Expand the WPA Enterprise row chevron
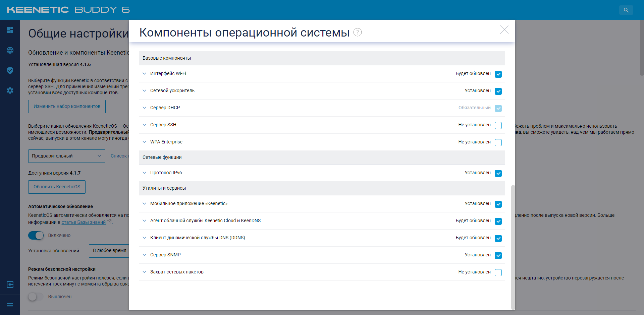 click(144, 142)
